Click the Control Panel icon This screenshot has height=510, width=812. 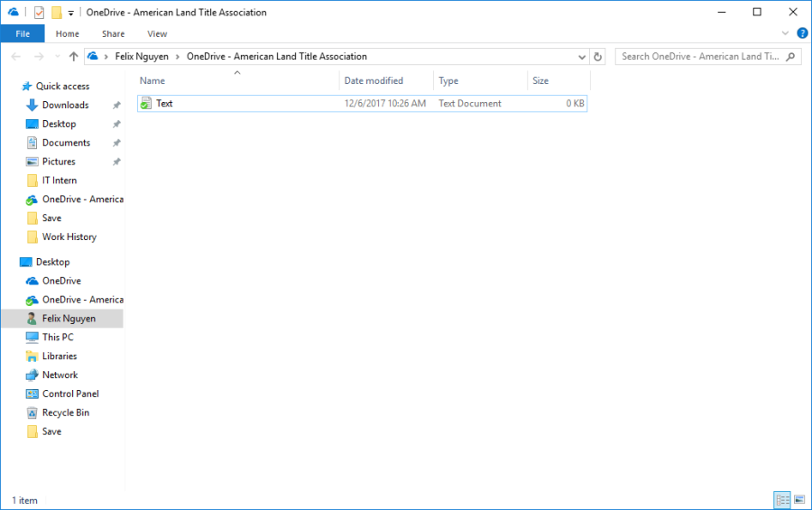coord(32,394)
